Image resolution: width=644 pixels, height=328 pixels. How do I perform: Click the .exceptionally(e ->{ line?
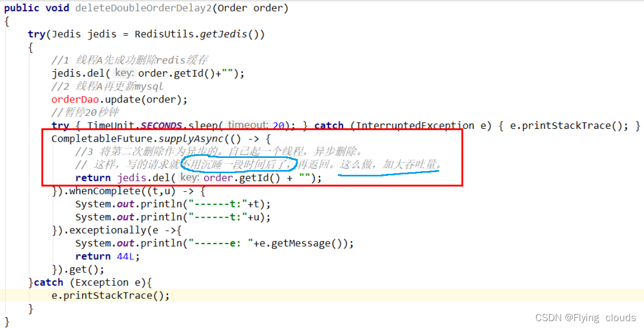pyautogui.click(x=116, y=230)
